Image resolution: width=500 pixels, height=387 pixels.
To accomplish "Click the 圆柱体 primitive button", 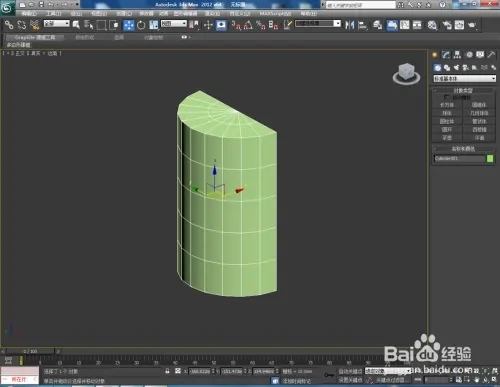I will [447, 121].
